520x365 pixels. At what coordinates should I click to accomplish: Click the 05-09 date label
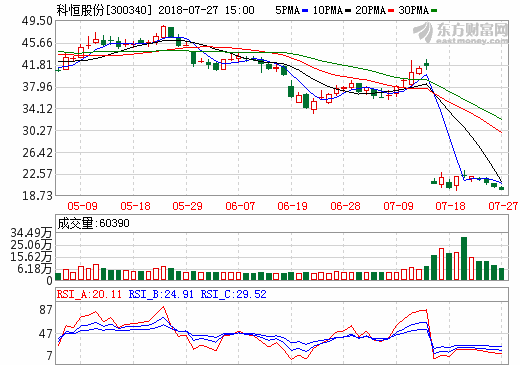coord(82,206)
